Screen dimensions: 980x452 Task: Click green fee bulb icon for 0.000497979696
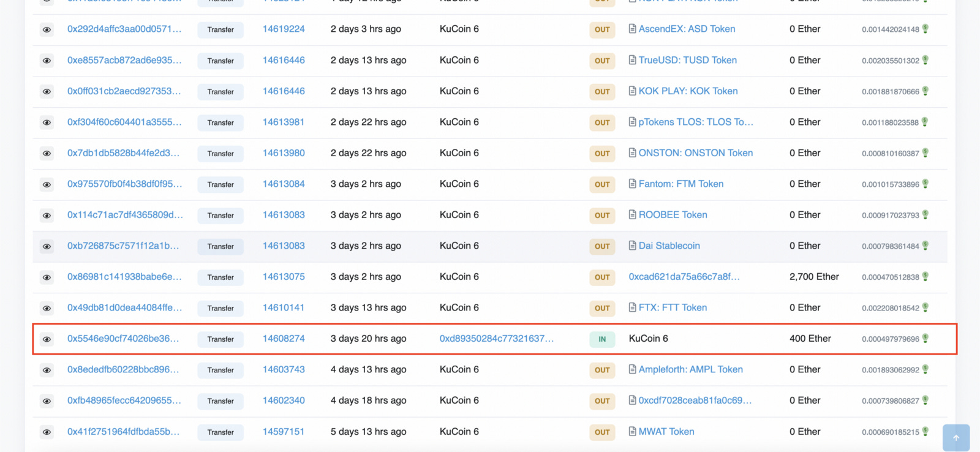click(925, 339)
